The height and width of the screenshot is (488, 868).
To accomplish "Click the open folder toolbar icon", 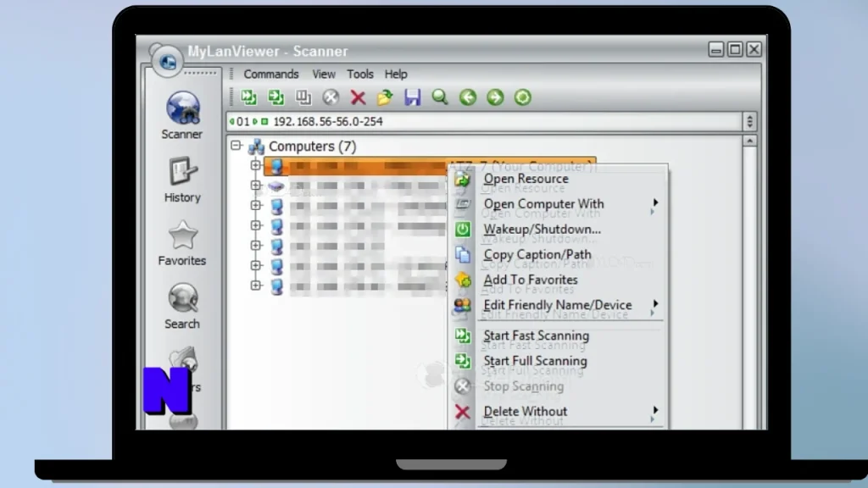I will point(386,97).
